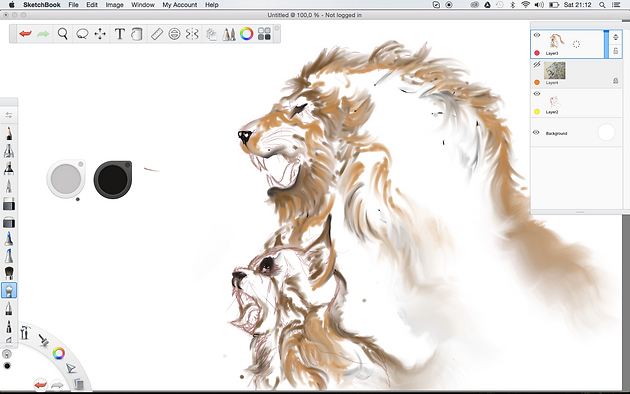Click the red Undo arrow in top toolbar

[25, 34]
